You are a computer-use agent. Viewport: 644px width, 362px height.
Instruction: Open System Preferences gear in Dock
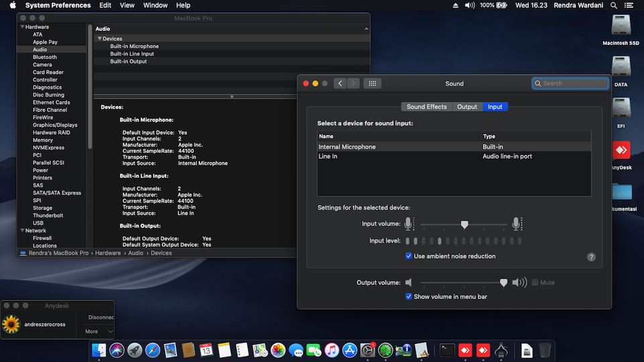368,350
